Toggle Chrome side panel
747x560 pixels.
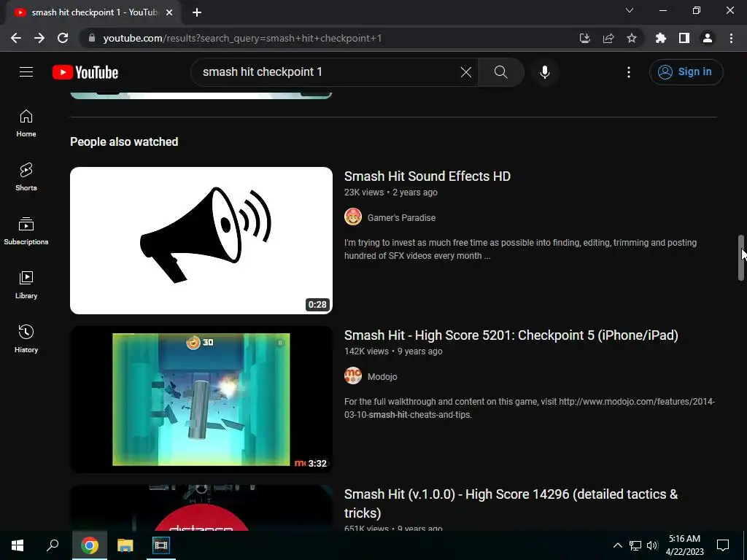[x=684, y=38]
